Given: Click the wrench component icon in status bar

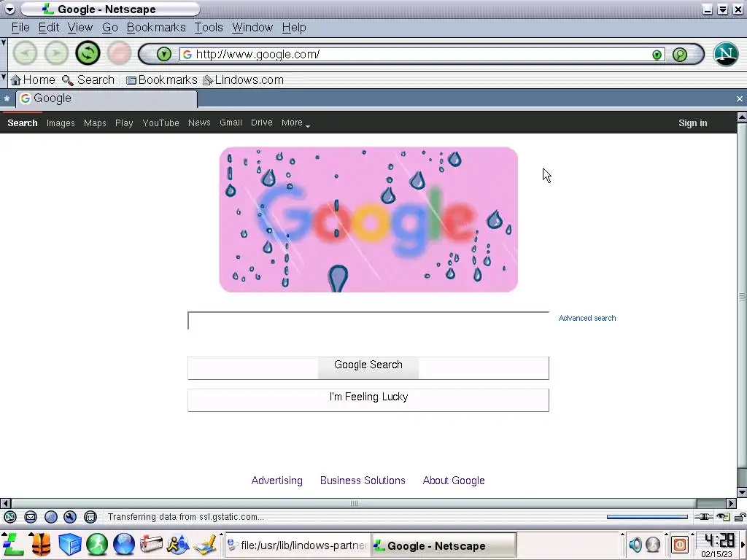Looking at the screenshot, I should click(x=70, y=517).
